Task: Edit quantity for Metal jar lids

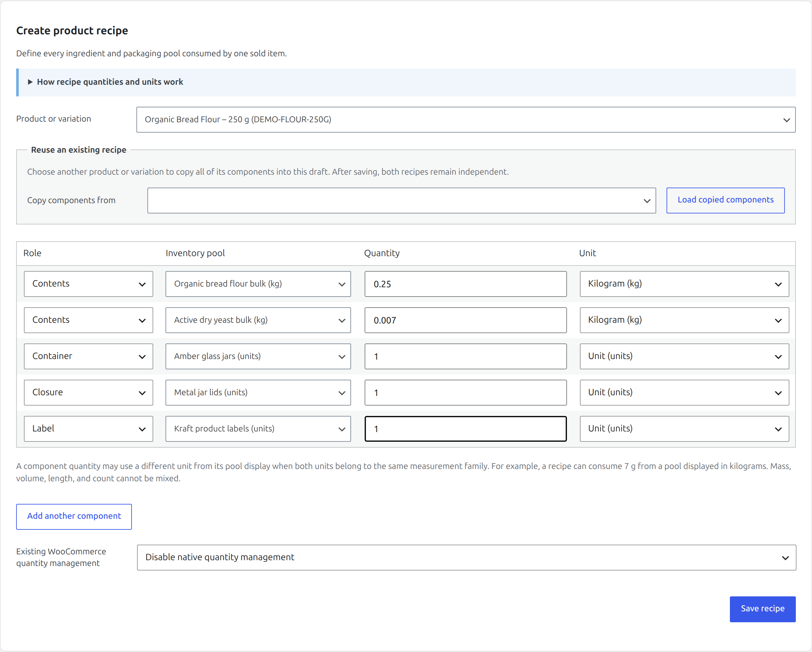Action: (465, 392)
